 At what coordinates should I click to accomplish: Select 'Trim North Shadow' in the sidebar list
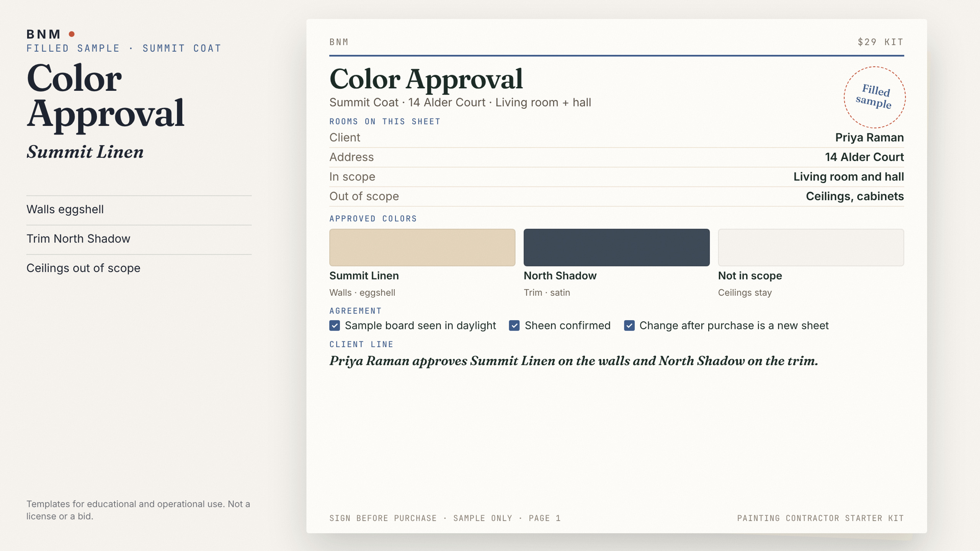[x=78, y=239]
